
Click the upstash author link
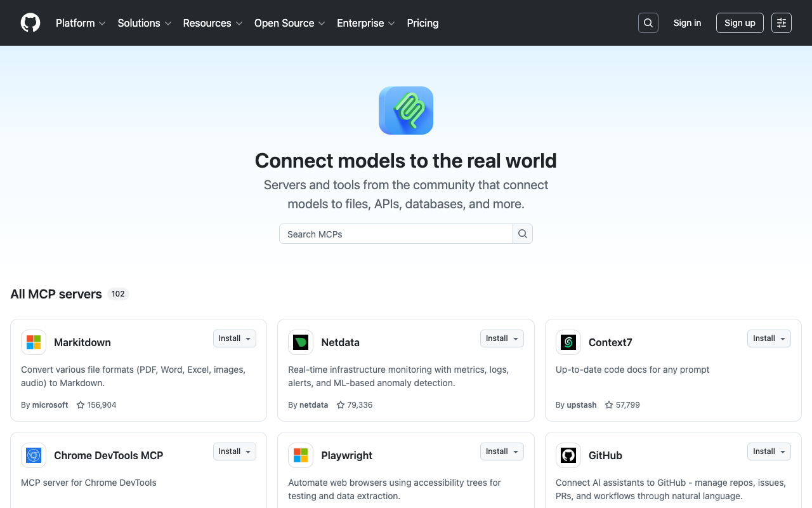click(582, 405)
